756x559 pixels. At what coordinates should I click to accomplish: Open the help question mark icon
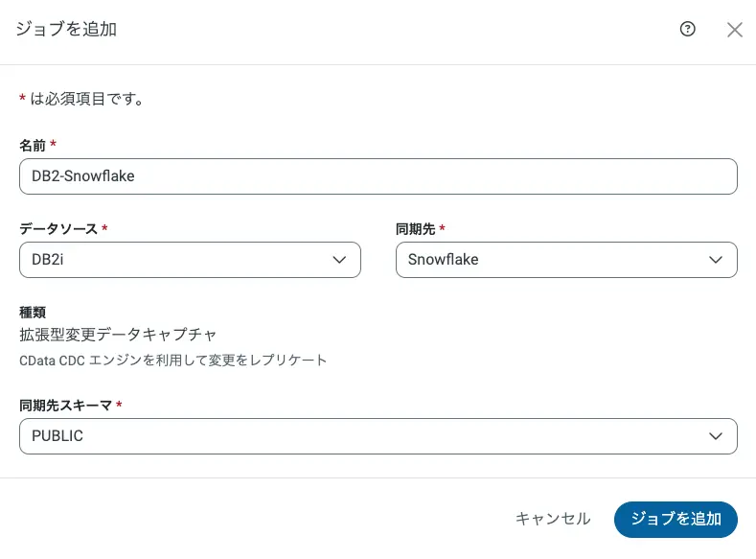point(687,29)
